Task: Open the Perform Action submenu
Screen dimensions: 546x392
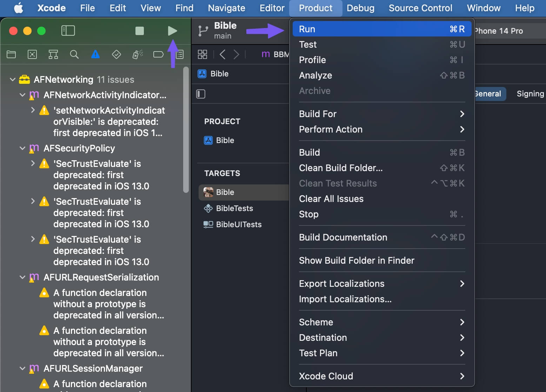Action: pos(382,129)
